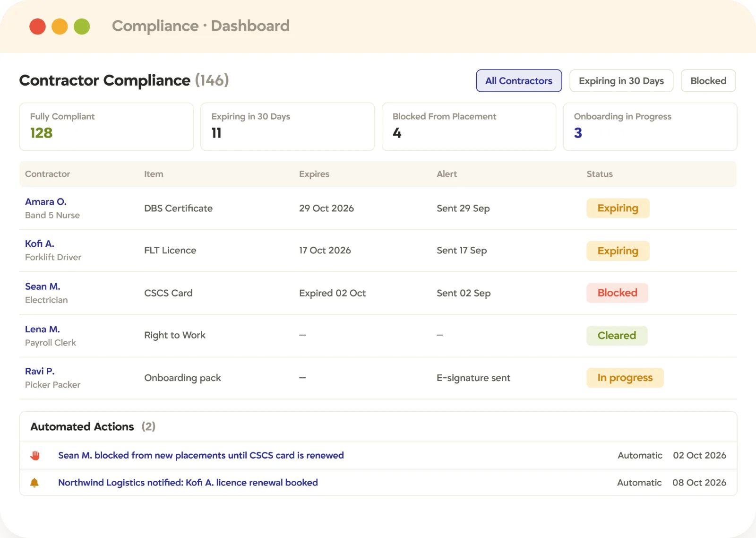Open the Sean M. blocked from placements action
756x538 pixels.
201,455
